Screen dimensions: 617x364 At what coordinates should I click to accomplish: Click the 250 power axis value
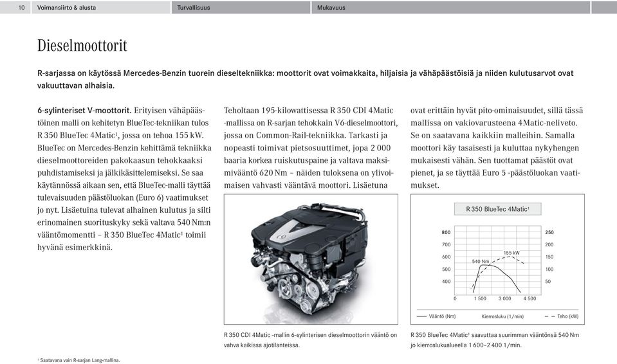point(549,232)
